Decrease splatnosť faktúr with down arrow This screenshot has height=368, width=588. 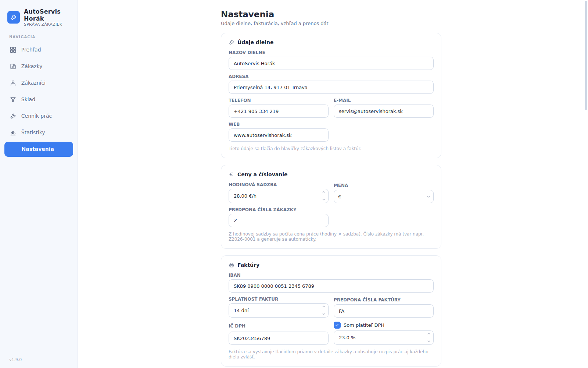(324, 314)
